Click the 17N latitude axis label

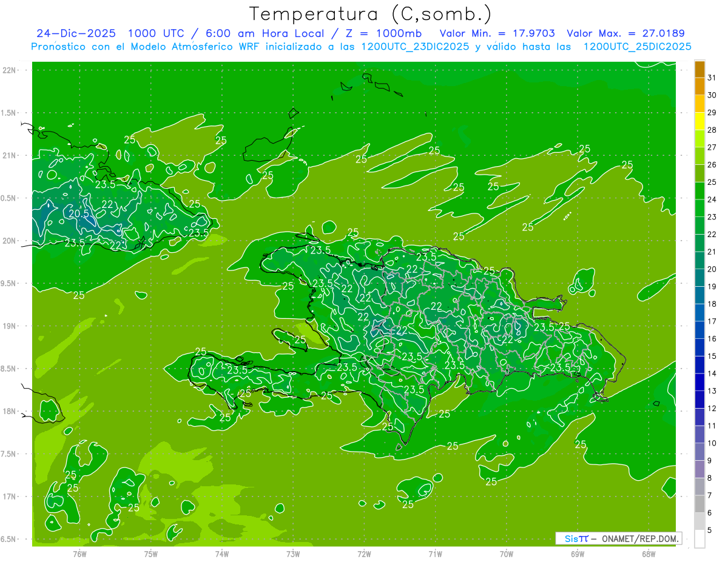click(10, 497)
